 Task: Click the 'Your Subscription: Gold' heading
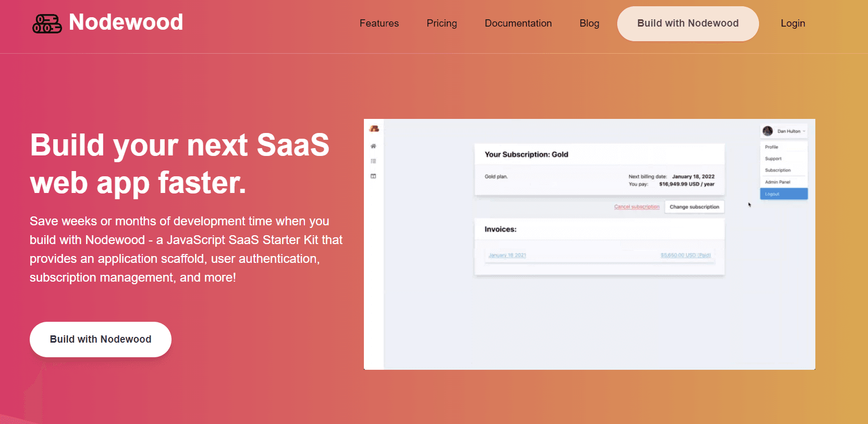click(x=527, y=154)
